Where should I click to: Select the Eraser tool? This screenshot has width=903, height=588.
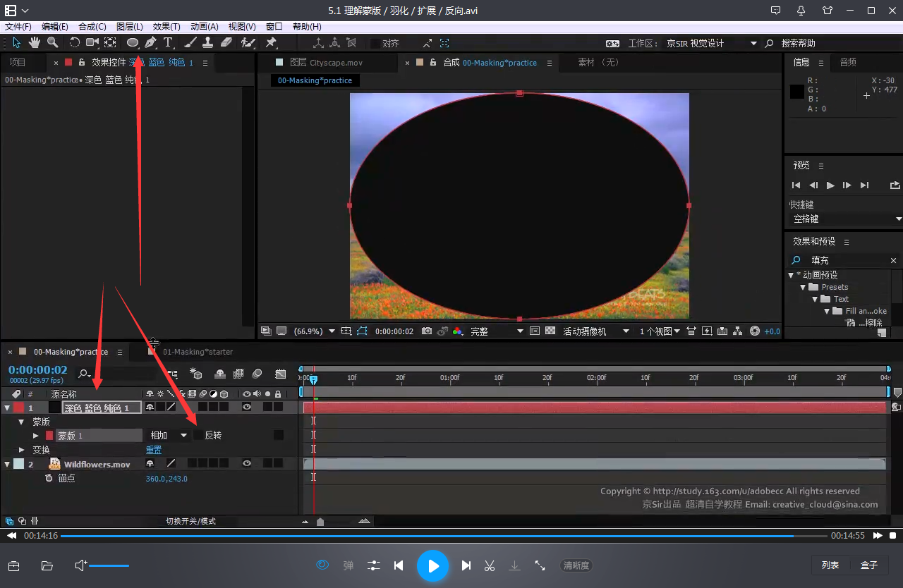[226, 42]
